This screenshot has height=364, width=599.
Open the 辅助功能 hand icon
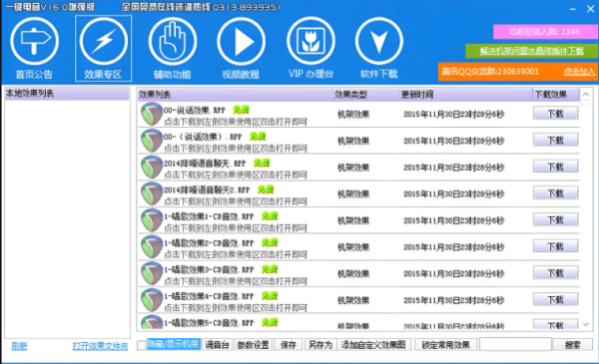[x=173, y=41]
